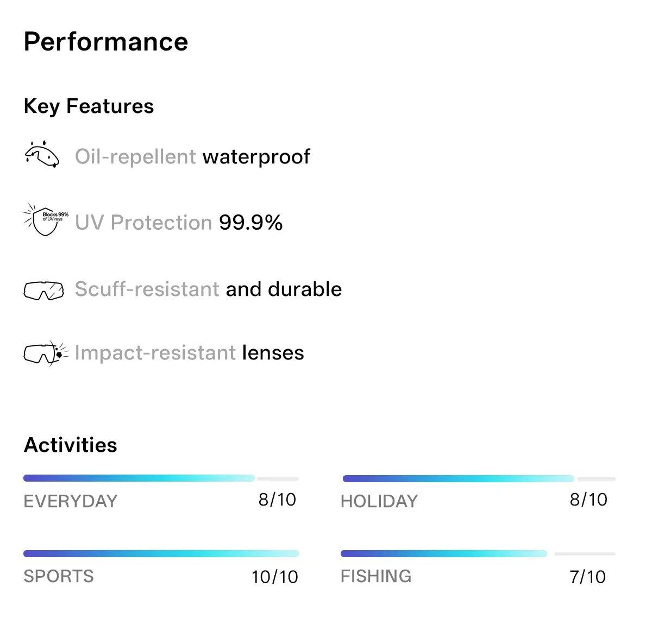Click the Fishing rating progress bar
The height and width of the screenshot is (644, 652).
click(478, 554)
